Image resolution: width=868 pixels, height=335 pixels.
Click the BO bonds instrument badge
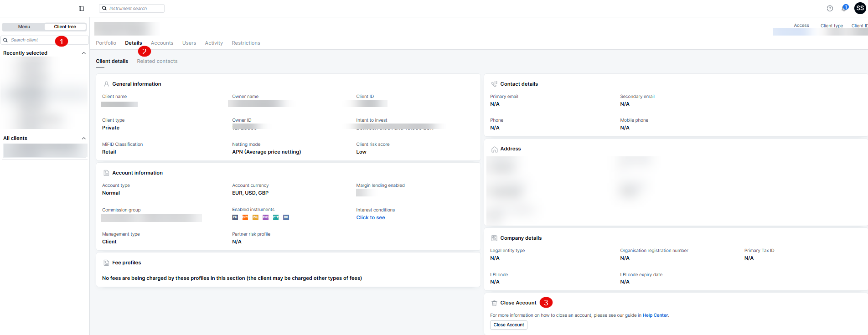pos(286,217)
